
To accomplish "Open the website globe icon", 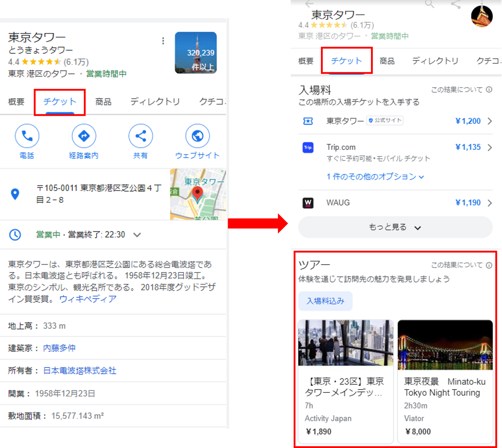I will (197, 136).
